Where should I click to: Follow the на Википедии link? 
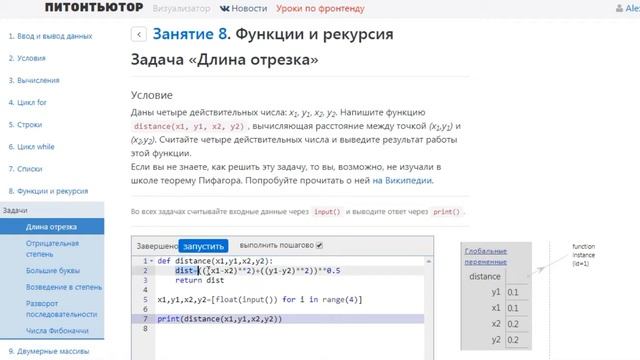pos(402,180)
